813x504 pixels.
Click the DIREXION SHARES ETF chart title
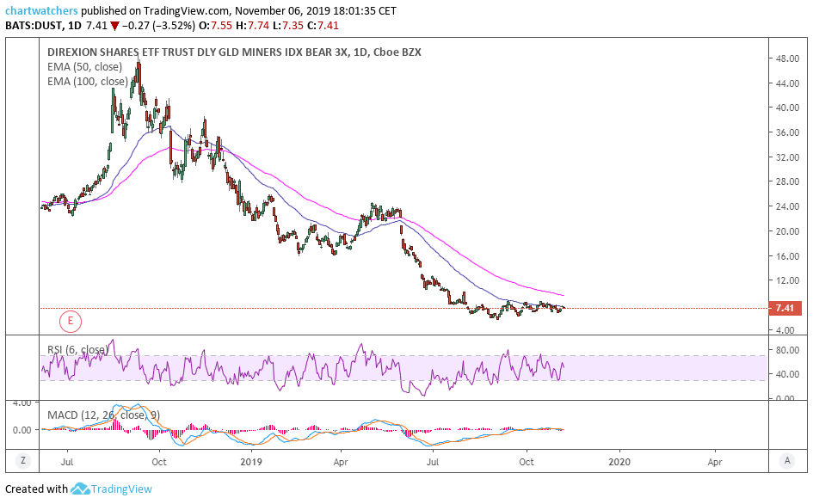234,52
